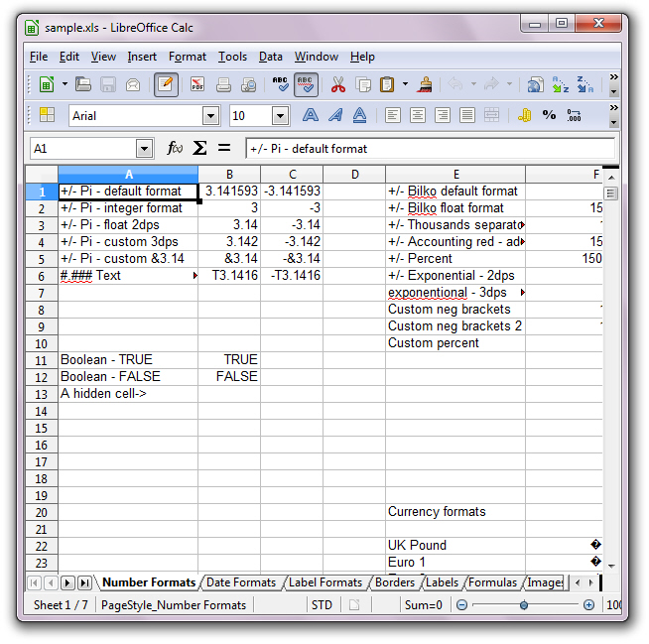The height and width of the screenshot is (644, 649).
Task: Click the vertical scrollbar down arrow
Action: (611, 566)
